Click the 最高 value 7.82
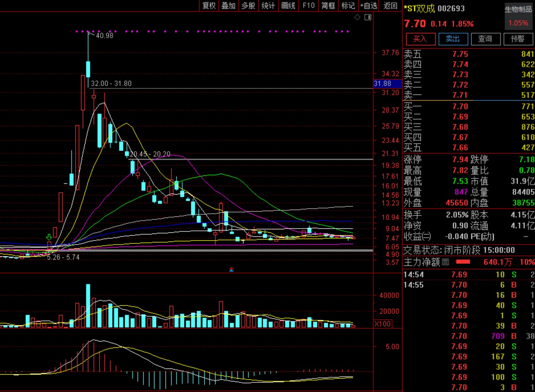535x392 pixels. coord(460,170)
